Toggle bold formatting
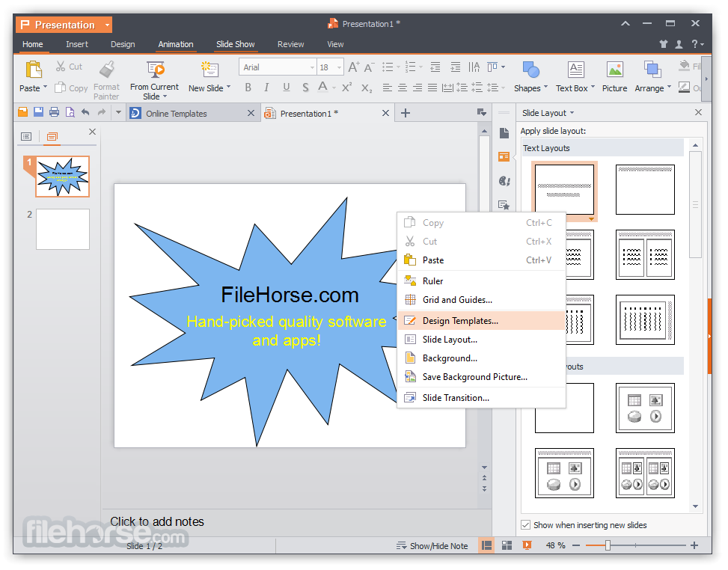 [248, 87]
